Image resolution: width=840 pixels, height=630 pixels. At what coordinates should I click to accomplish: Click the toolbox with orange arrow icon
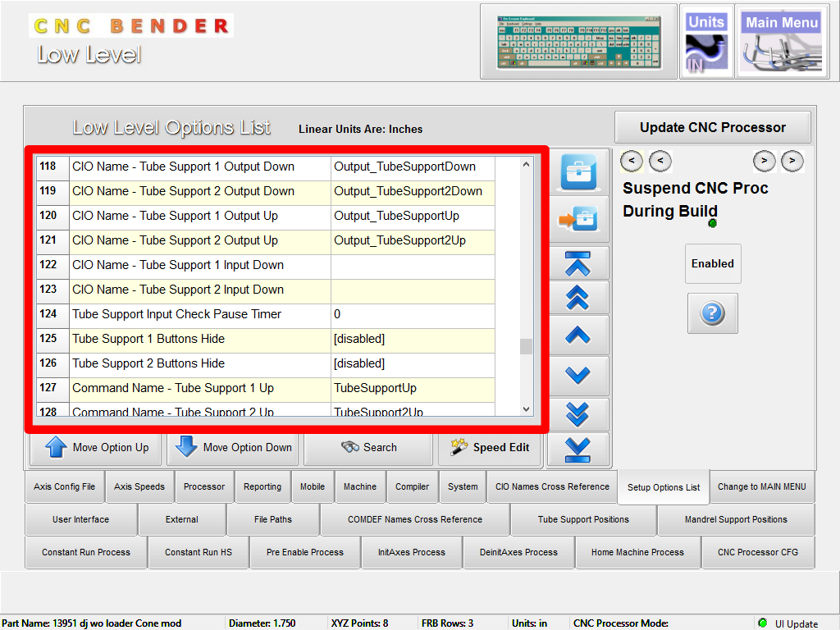pyautogui.click(x=578, y=219)
